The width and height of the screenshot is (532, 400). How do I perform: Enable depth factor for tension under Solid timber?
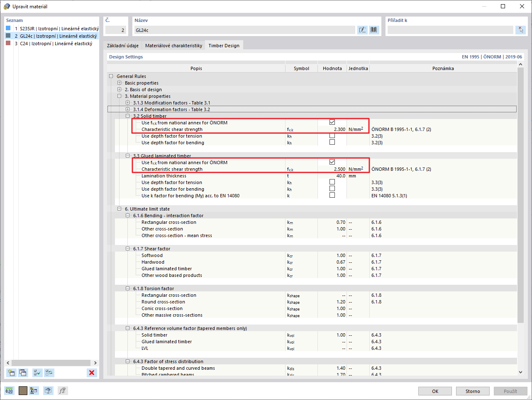click(332, 136)
